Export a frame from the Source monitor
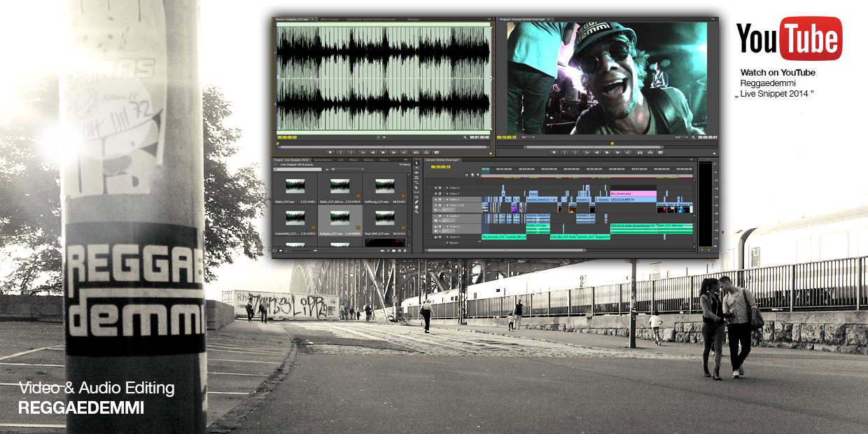868x434 pixels. tap(437, 152)
